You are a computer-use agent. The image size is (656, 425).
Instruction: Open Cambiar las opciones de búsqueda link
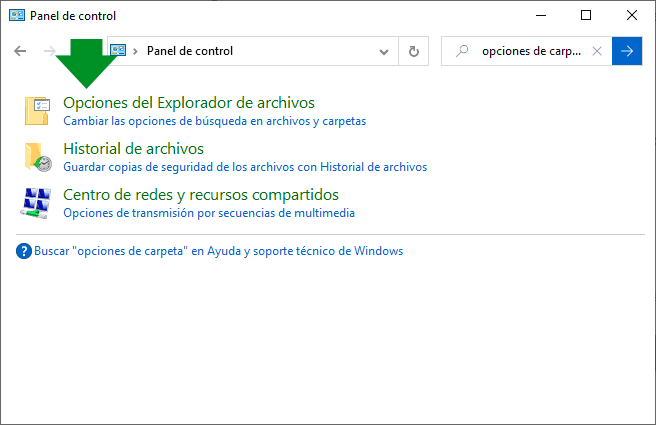[x=214, y=121]
